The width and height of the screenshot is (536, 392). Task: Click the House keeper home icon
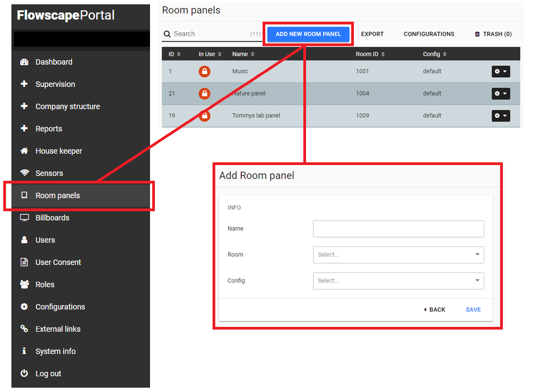pyautogui.click(x=24, y=150)
